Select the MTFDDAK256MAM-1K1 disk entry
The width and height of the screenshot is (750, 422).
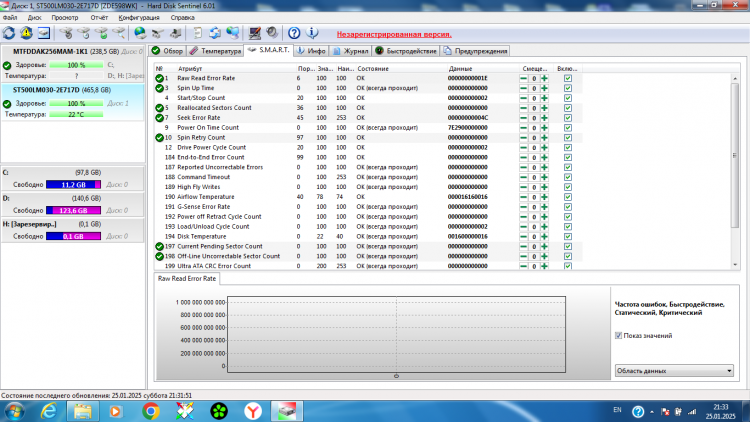tap(73, 64)
